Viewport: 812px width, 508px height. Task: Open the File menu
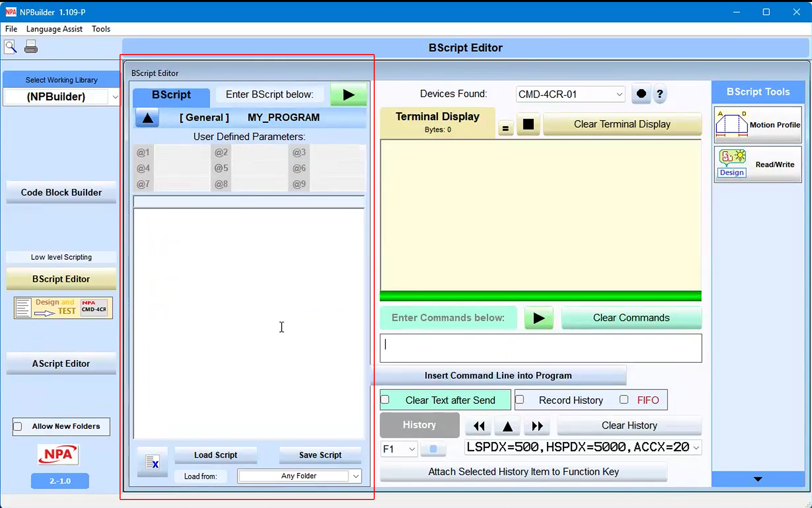point(11,29)
